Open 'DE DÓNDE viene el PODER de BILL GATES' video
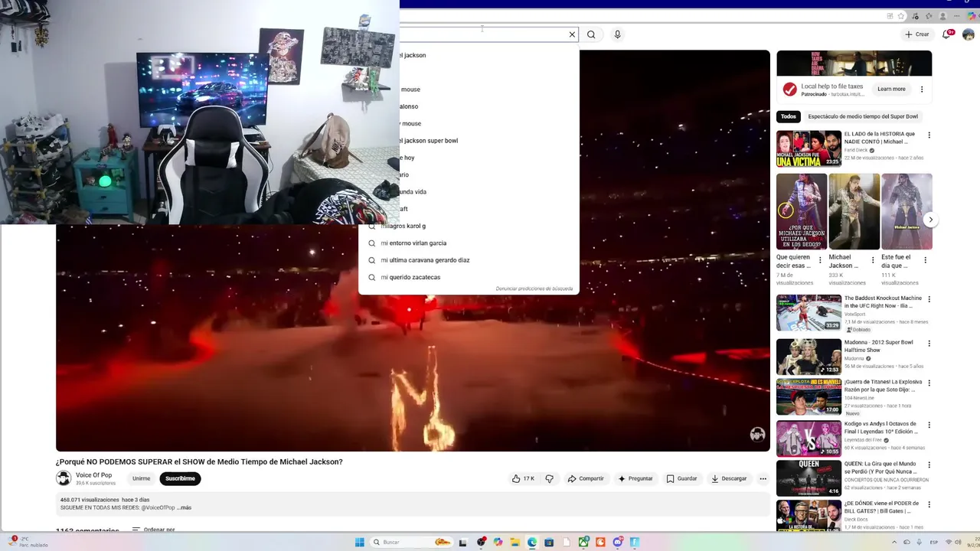The width and height of the screenshot is (980, 551). pyautogui.click(x=808, y=516)
